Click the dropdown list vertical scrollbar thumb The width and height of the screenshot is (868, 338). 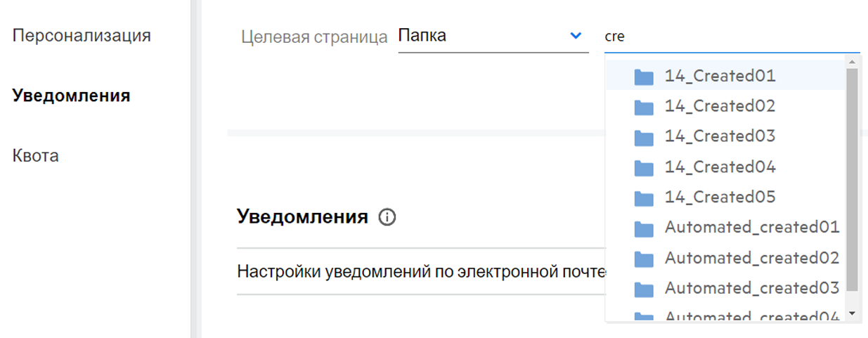point(852,180)
